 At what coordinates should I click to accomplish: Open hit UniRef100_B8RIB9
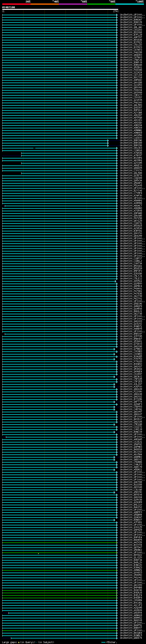[x=131, y=143]
